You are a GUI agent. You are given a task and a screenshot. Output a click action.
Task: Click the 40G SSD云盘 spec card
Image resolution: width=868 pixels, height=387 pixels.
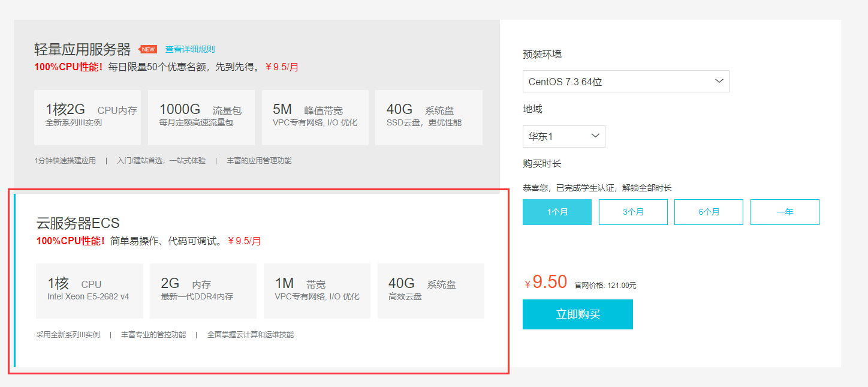coord(429,118)
